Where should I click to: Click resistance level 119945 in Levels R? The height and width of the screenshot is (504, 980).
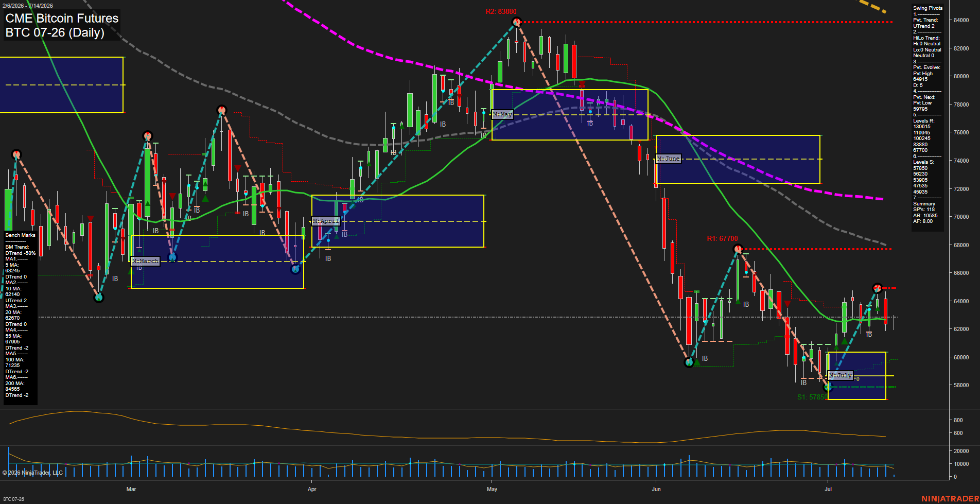pos(922,133)
